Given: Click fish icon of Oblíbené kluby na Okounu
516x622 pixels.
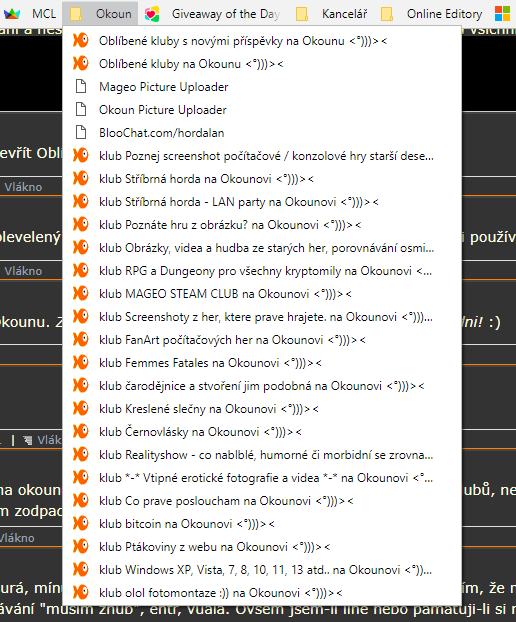Looking at the screenshot, I should (81, 63).
